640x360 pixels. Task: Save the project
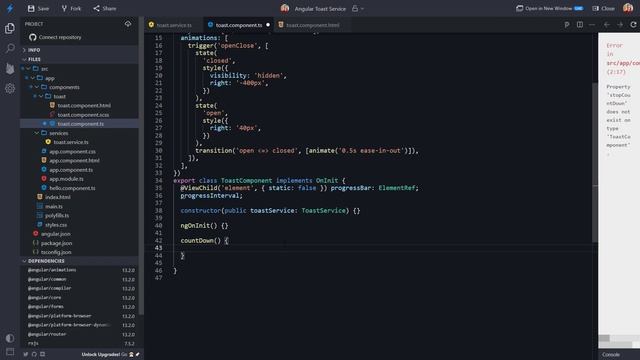click(38, 8)
